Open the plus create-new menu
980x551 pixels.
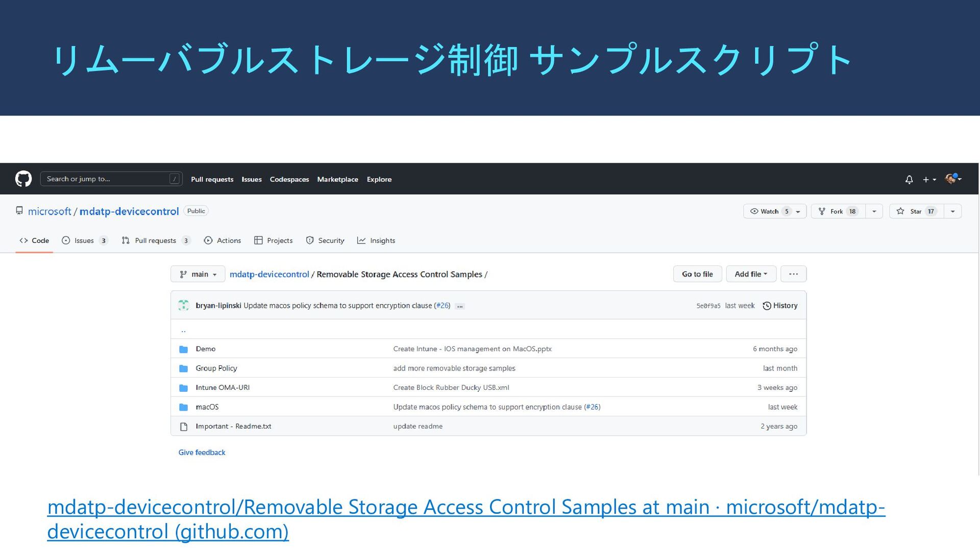pos(929,180)
